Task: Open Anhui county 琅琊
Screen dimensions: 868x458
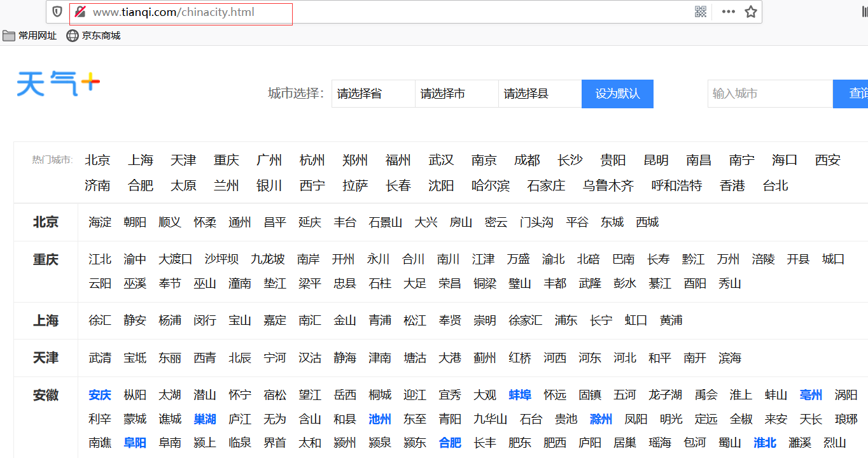Action: click(x=846, y=419)
